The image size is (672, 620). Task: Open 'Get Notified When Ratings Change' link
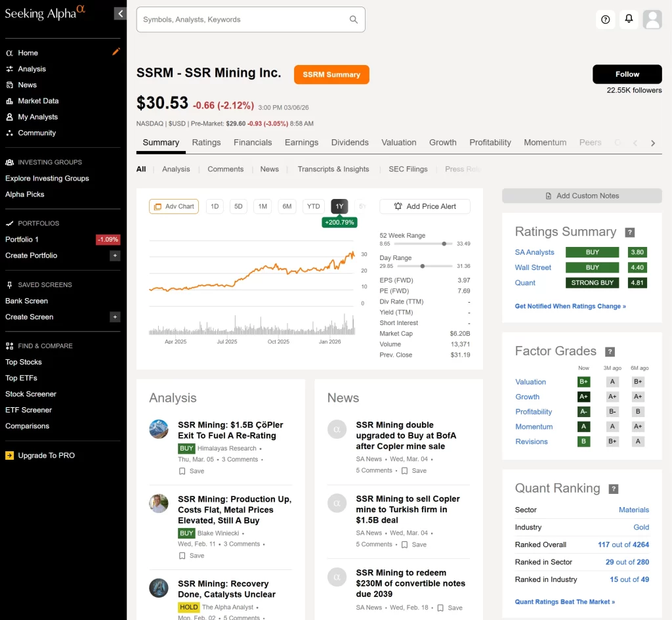point(570,306)
